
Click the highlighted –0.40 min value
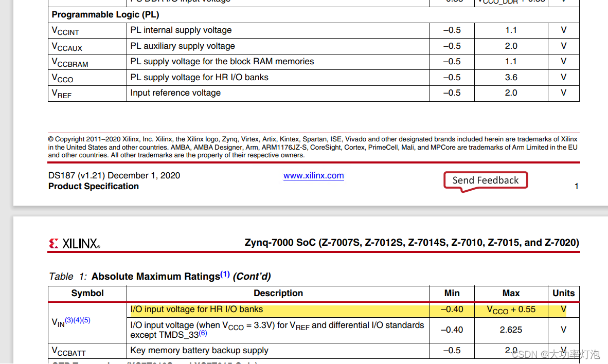pyautogui.click(x=452, y=310)
